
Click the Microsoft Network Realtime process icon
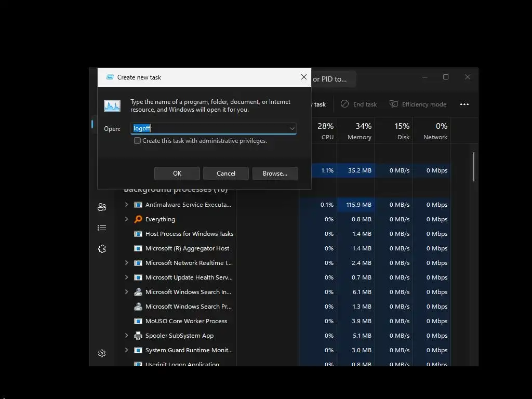coord(138,263)
